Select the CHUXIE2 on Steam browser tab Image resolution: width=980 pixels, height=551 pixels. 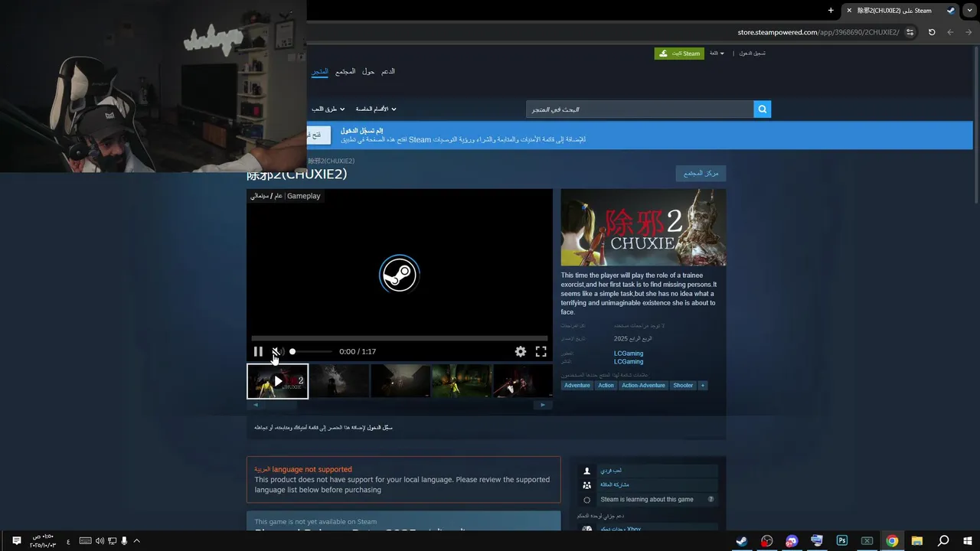[900, 11]
